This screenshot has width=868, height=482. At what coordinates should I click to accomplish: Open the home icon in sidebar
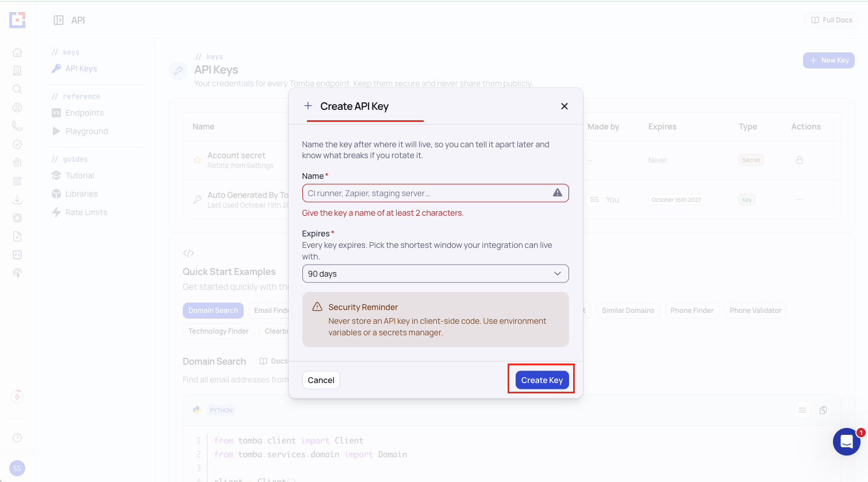click(17, 52)
